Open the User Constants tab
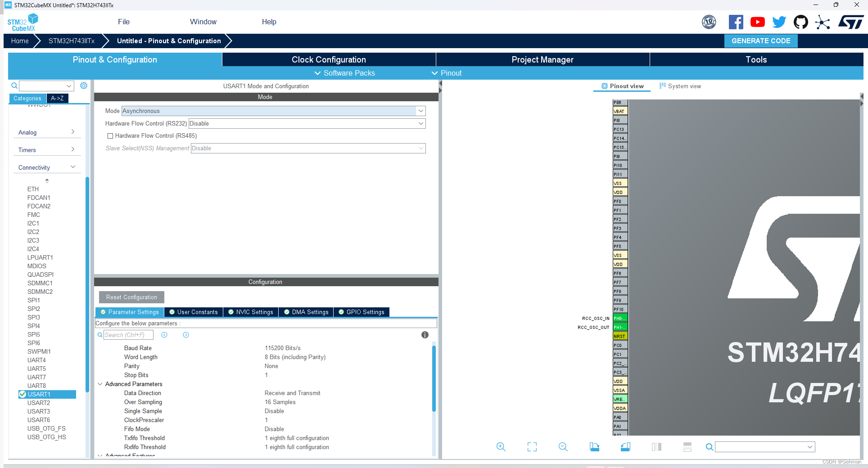Viewport: 868px width, 468px height. (x=193, y=312)
